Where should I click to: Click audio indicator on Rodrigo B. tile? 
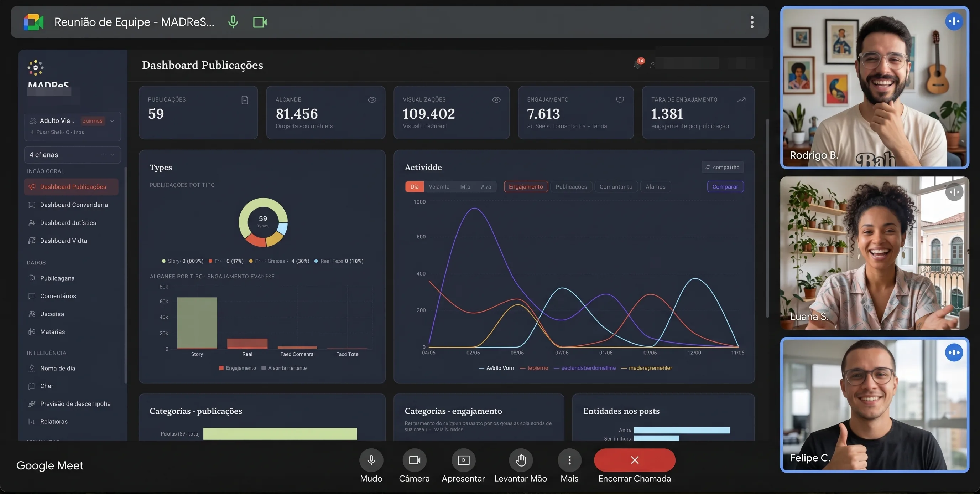click(954, 21)
